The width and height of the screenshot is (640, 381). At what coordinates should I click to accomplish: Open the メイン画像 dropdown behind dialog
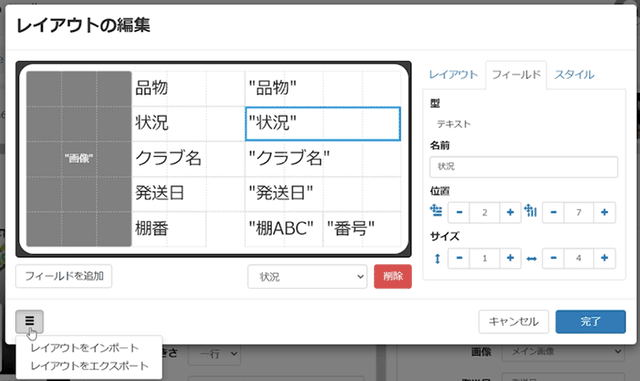[x=563, y=351]
